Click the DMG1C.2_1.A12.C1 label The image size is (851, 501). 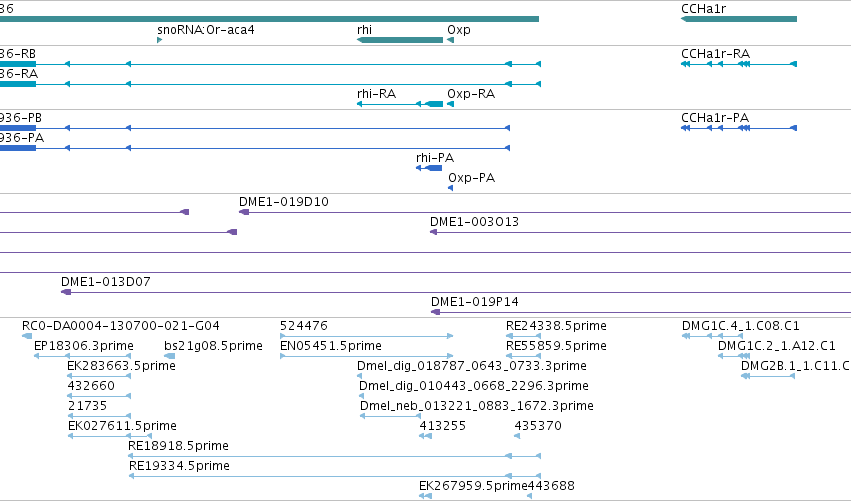pos(777,346)
